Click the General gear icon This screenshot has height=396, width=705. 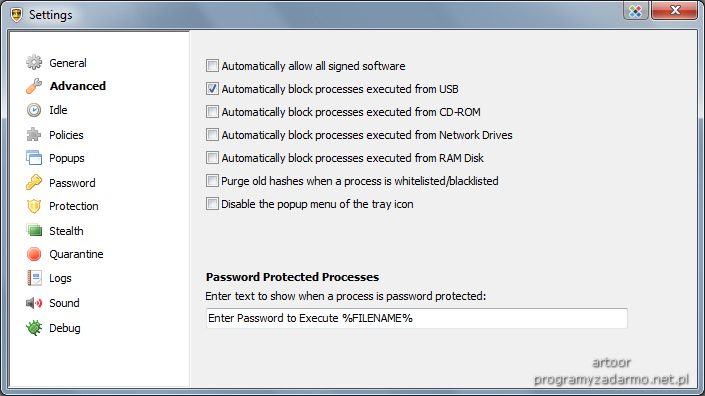(x=34, y=62)
